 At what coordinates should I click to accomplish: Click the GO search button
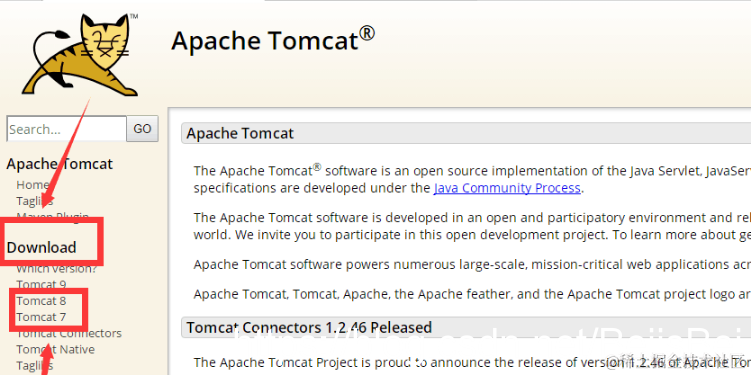coord(142,129)
